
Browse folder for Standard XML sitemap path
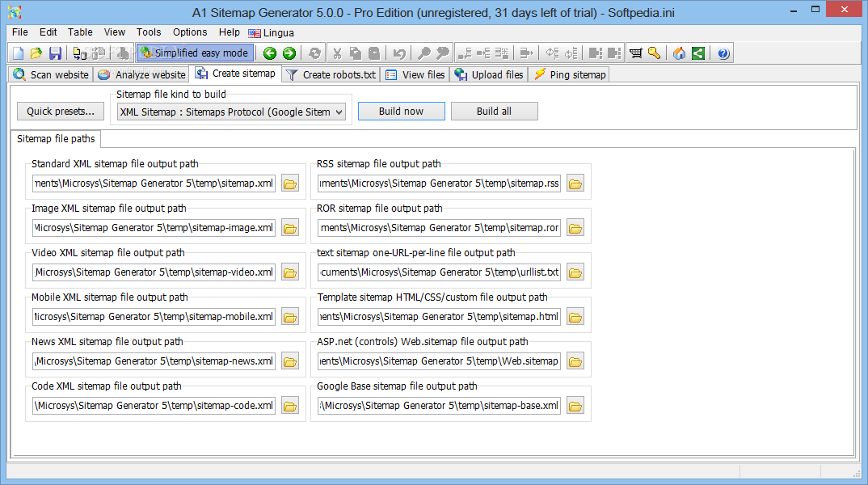pos(290,183)
